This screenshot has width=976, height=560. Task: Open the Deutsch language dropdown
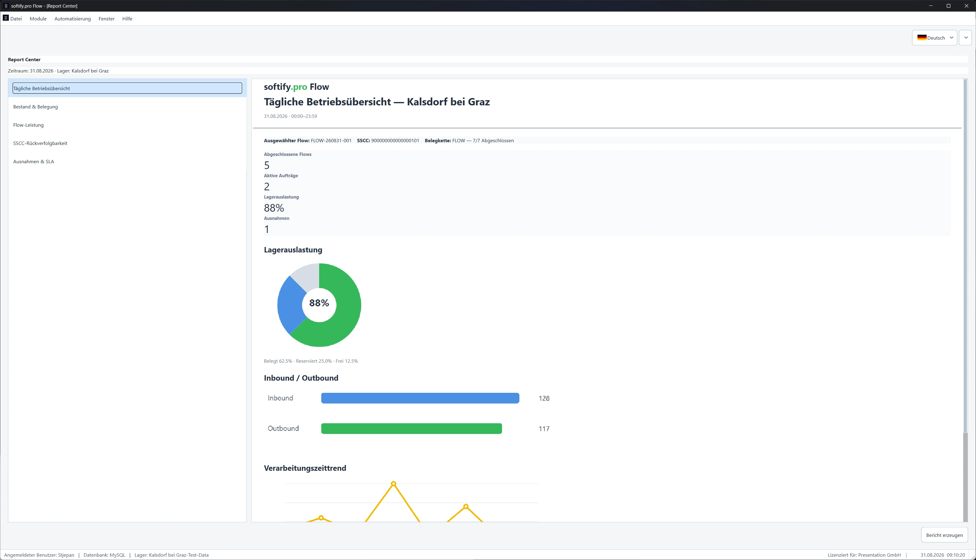tap(935, 38)
